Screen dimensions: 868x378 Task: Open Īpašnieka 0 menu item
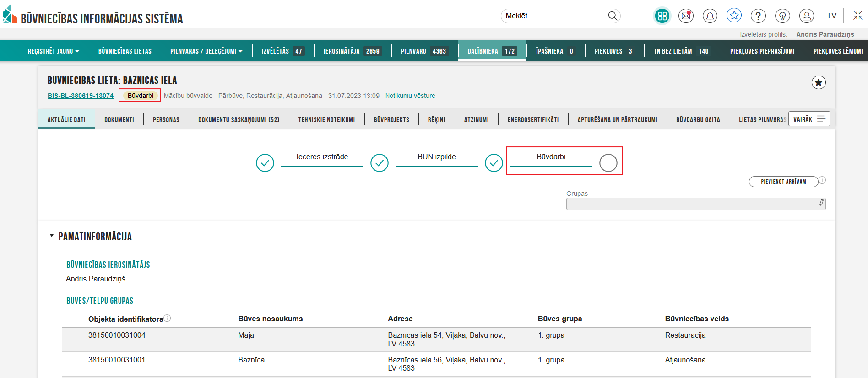coord(555,51)
